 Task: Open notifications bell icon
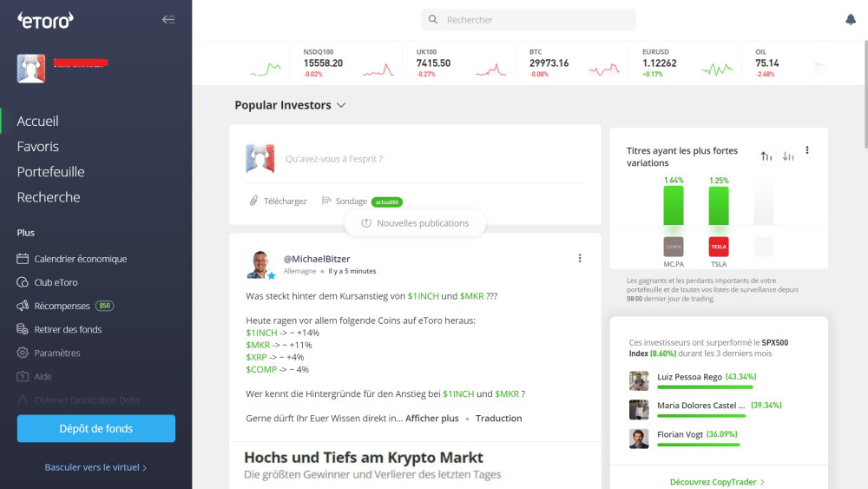tap(851, 20)
